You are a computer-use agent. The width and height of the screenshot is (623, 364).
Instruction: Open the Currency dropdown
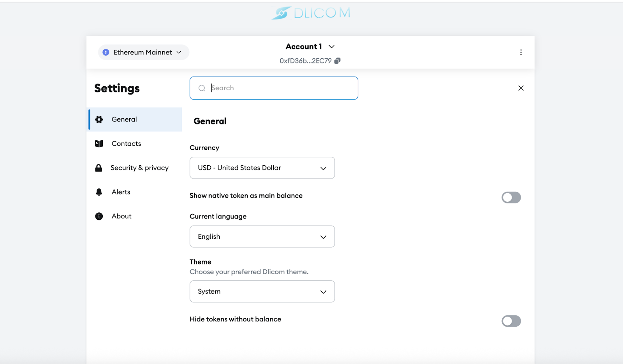262,168
